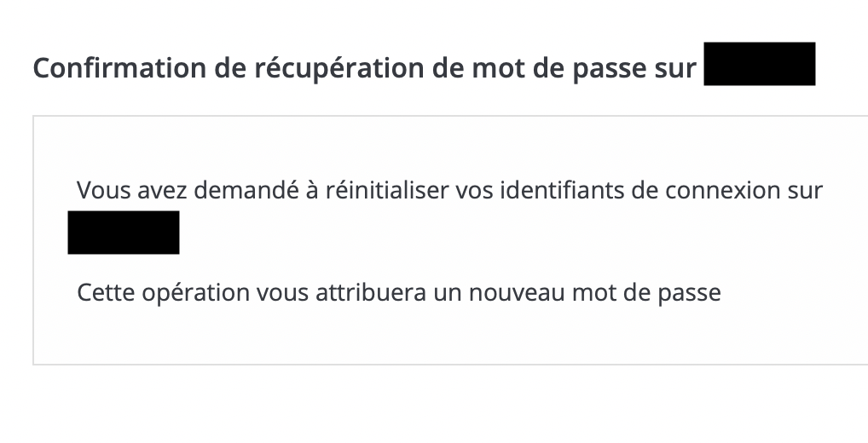Click the redacted black box in the heading
The width and height of the screenshot is (868, 443).
(760, 64)
